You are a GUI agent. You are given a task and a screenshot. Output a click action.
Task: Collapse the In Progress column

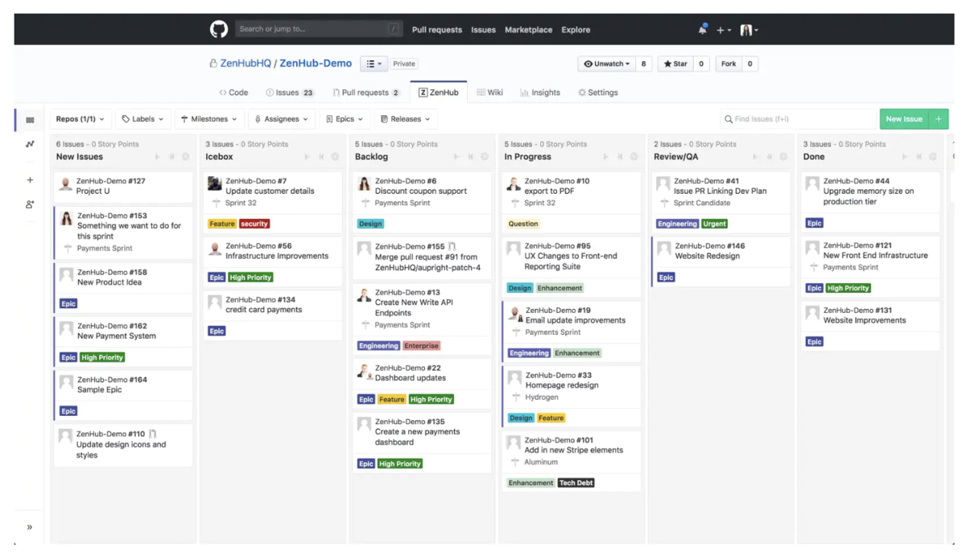coord(620,157)
